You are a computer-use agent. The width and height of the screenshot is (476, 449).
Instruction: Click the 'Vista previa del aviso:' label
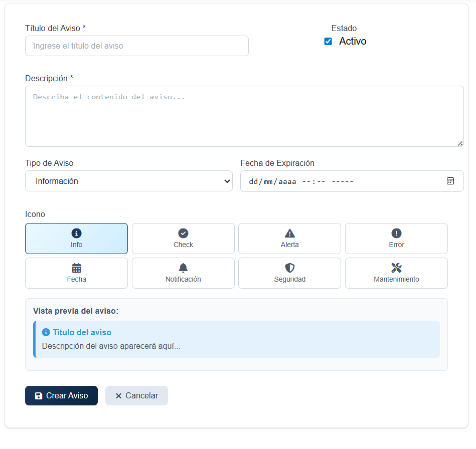click(x=76, y=311)
